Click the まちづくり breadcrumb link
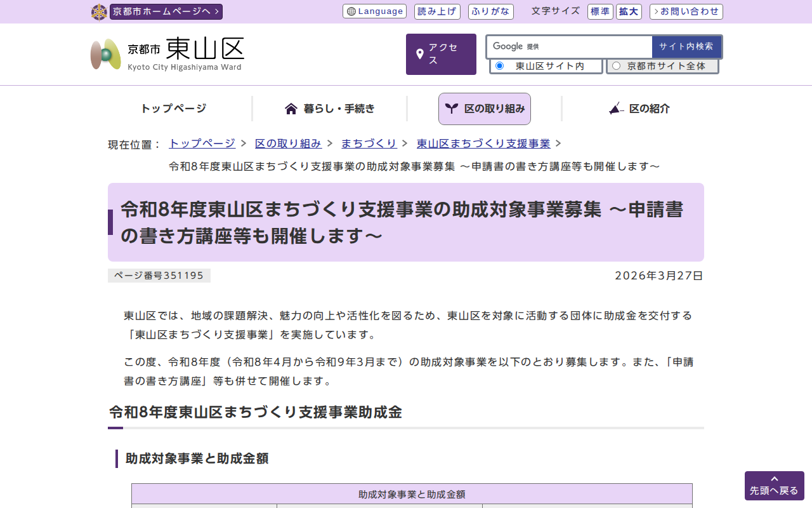 pos(369,144)
